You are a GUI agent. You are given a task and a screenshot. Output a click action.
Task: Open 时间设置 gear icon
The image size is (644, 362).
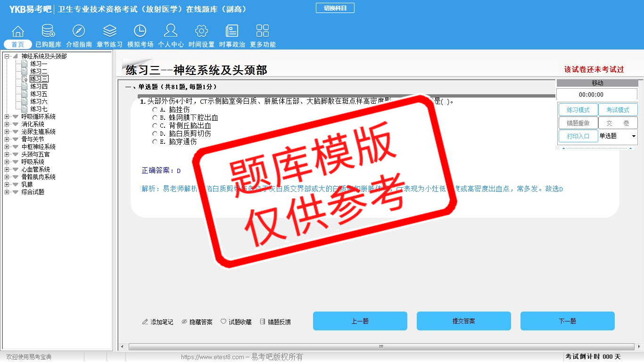tap(201, 32)
